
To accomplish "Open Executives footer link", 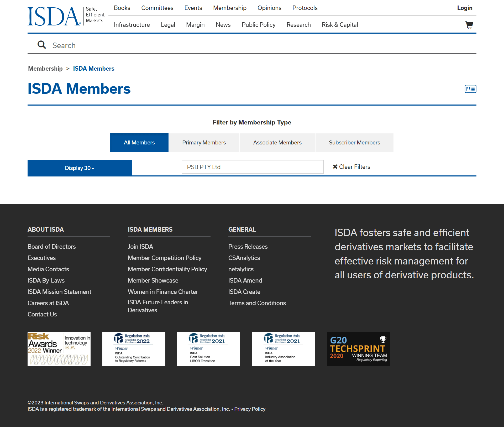I will (42, 258).
